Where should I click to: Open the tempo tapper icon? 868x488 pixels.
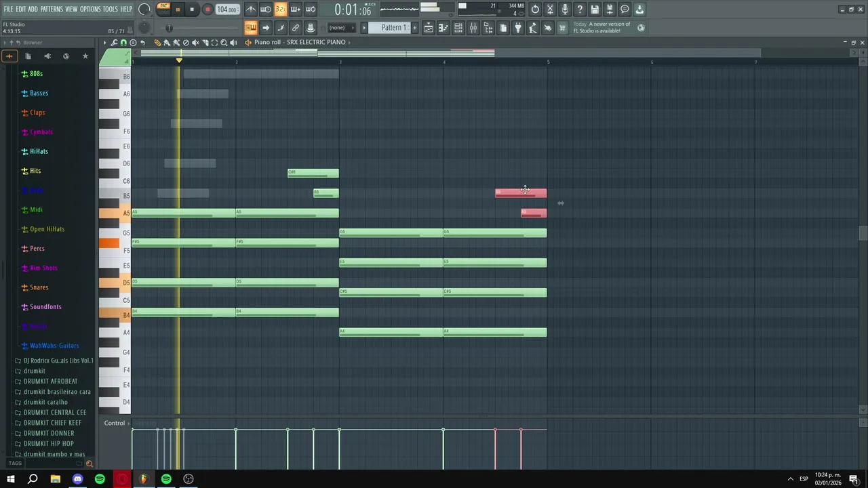[533, 28]
